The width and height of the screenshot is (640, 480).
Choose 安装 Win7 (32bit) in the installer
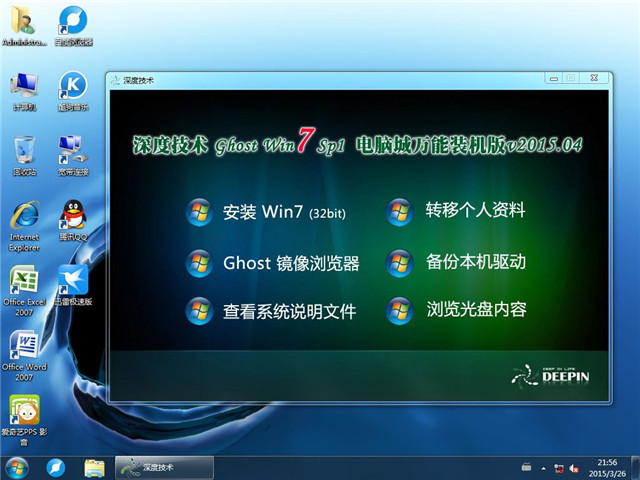tap(266, 212)
